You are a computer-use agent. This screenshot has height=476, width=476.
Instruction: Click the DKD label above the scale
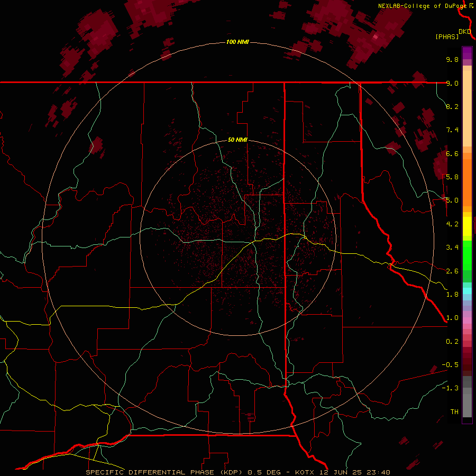point(465,32)
